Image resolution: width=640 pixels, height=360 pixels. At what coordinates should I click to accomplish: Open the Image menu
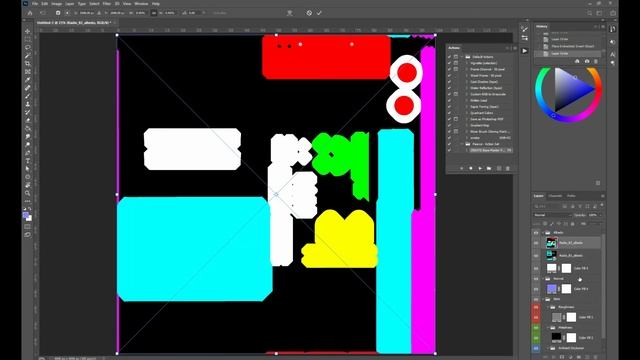click(56, 4)
